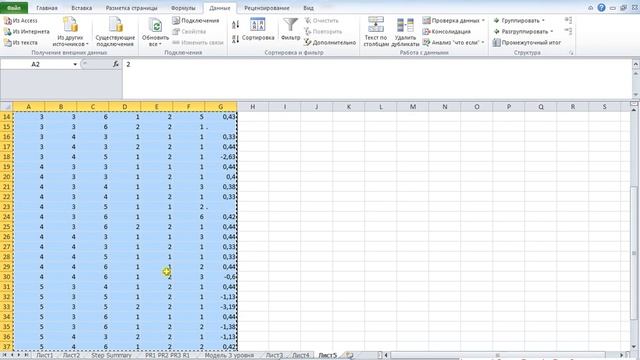Open Проверка данных validation
The image size is (640, 360).
pos(451,20)
